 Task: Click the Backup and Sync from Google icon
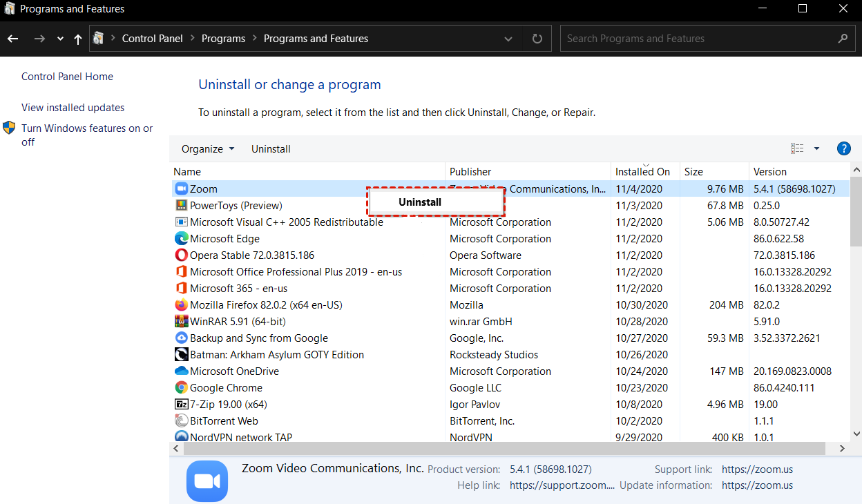click(x=181, y=338)
